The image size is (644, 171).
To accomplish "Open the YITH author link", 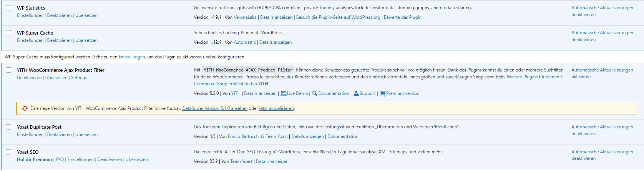I will tap(236, 93).
